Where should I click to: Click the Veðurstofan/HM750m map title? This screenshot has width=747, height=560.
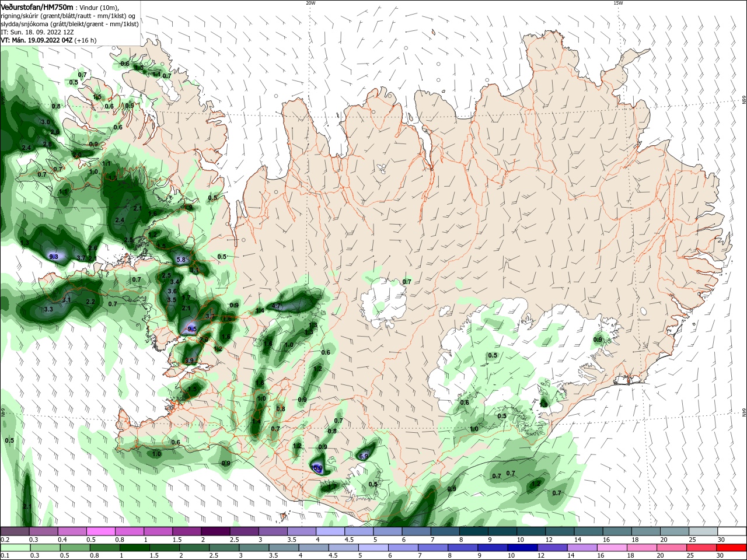pos(37,6)
